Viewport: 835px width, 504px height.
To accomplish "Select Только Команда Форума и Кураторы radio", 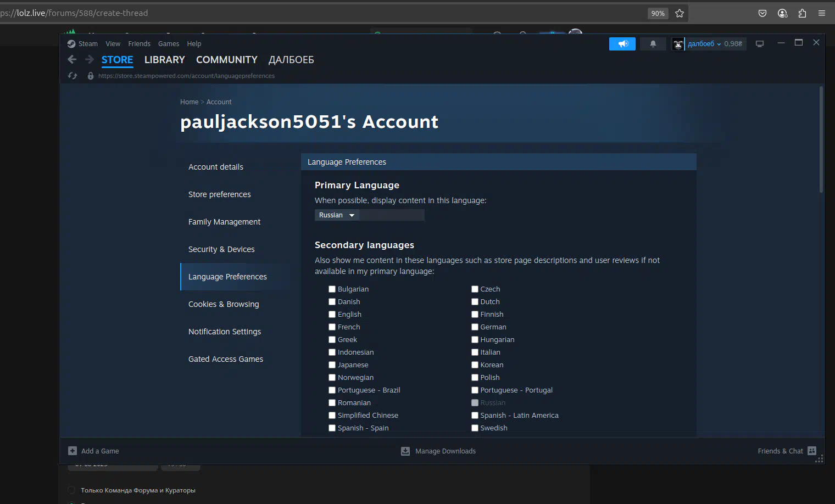I will (x=71, y=490).
